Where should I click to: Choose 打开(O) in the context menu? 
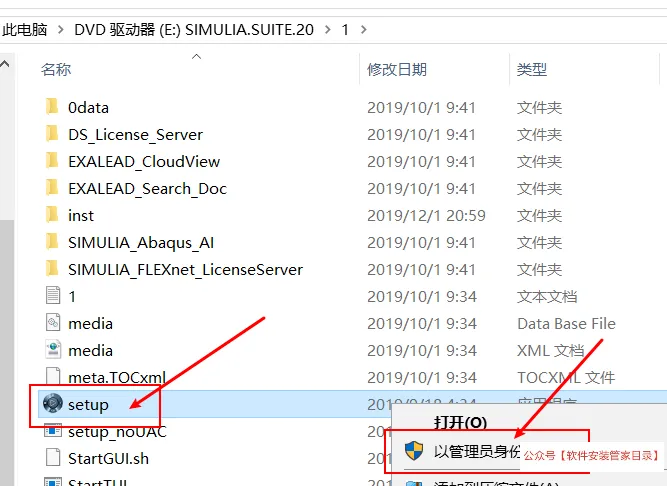(460, 422)
